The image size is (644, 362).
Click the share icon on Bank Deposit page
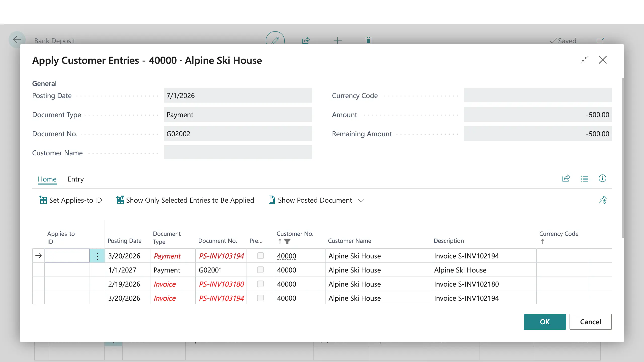(306, 40)
